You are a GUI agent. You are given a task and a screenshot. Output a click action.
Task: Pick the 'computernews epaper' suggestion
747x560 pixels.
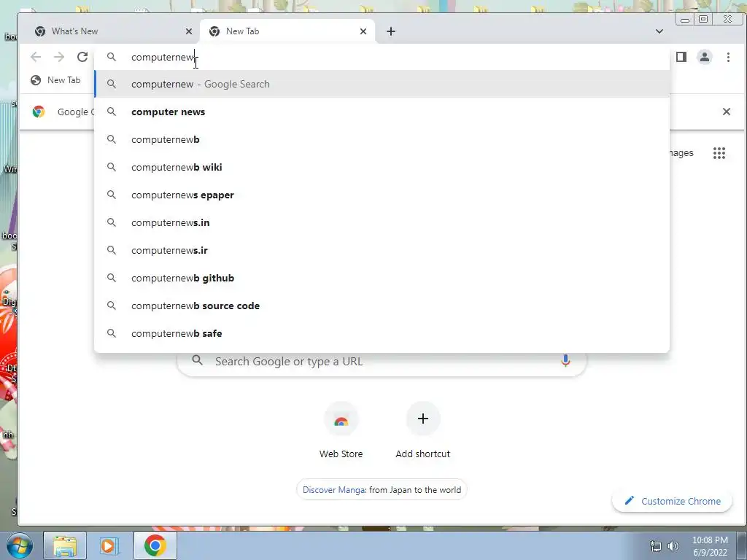pyautogui.click(x=382, y=195)
